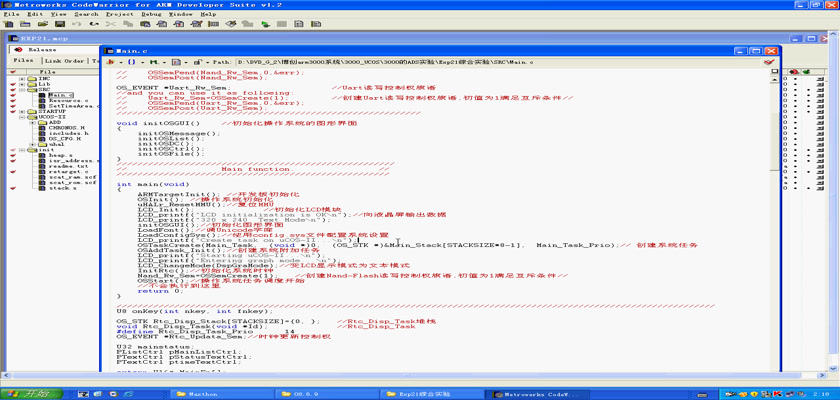This screenshot has height=400, width=840.
Task: Collapse the UCOS-II folder
Action: click(22, 117)
